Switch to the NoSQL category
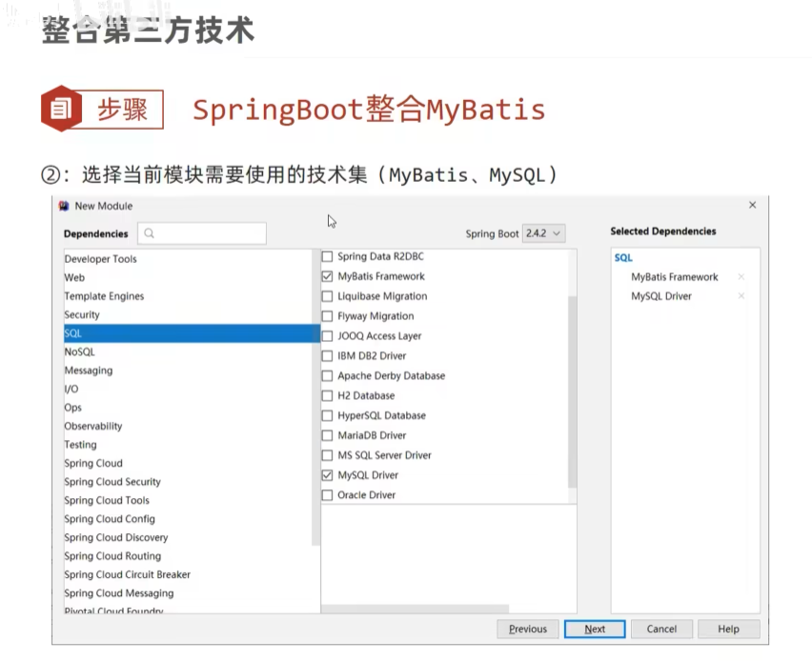The height and width of the screenshot is (661, 812). 80,352
